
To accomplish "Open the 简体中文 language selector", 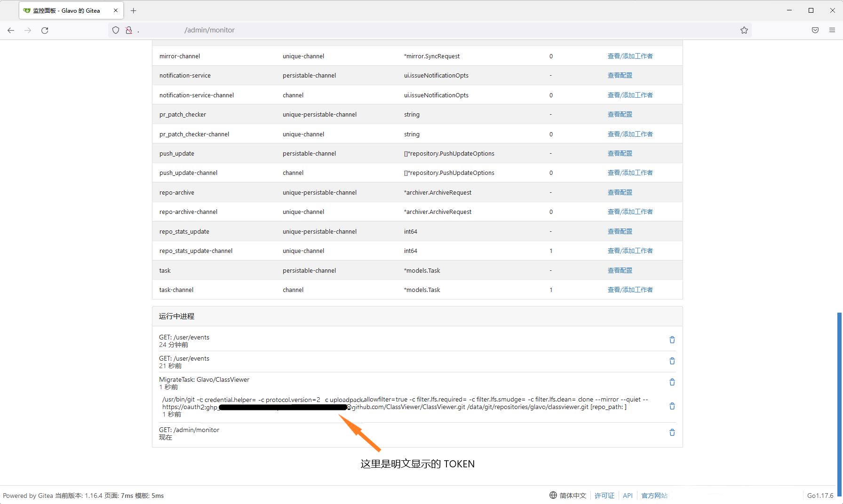I will tap(573, 495).
